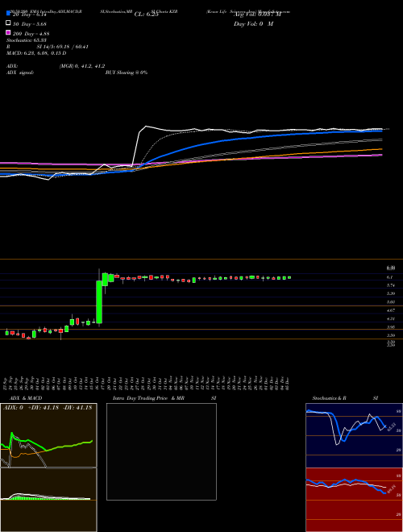Viewport: 403px width, 532px height.
Task: Open the red RSI chart panel
Action: 354,500
